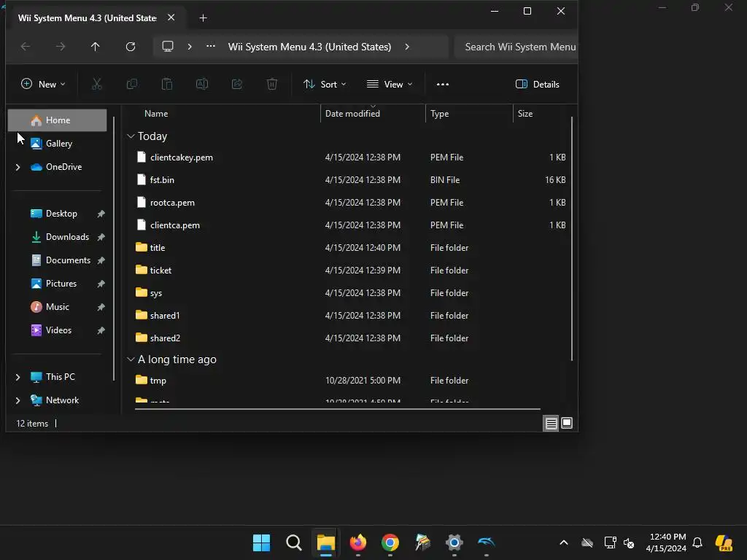Click the Delete trash can icon
Image resolution: width=747 pixels, height=560 pixels.
tap(272, 85)
